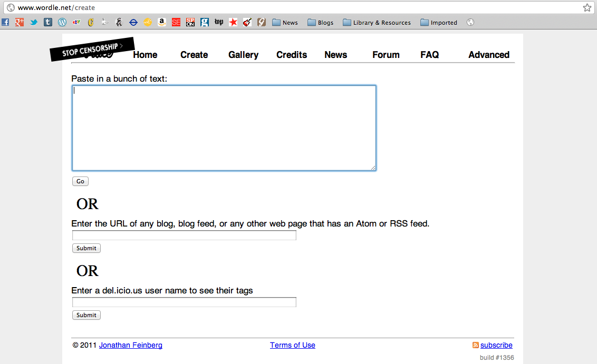Open the eBay bookmark icon

[76, 23]
